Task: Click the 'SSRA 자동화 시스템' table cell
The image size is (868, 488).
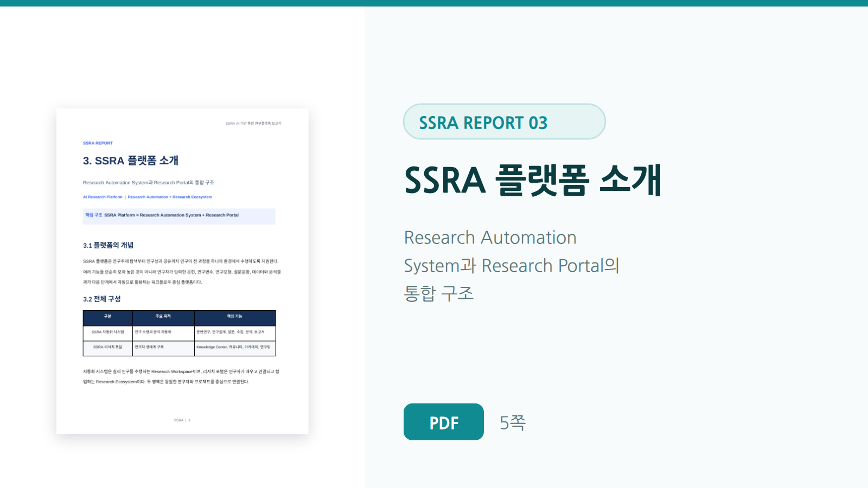Action: 108,333
